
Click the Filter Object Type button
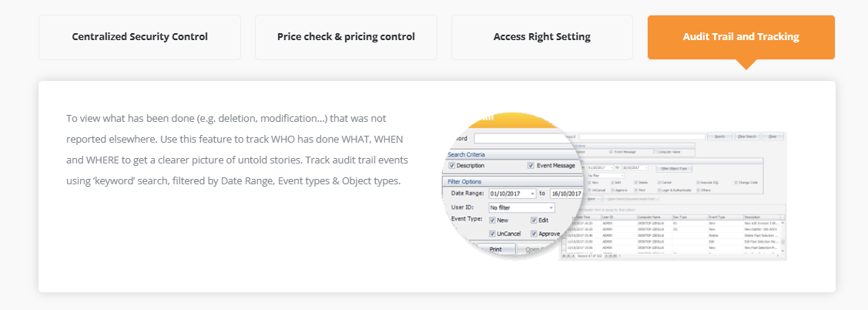tap(674, 167)
